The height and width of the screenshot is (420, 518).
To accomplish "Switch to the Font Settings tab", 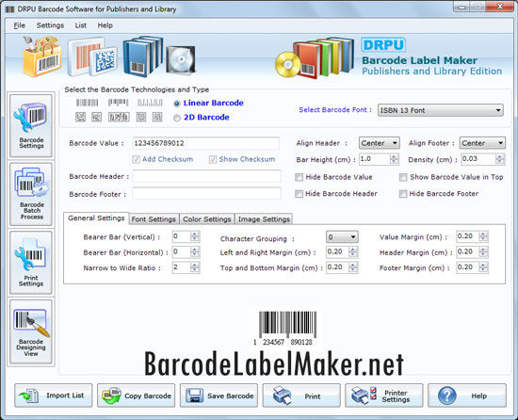I will coord(154,219).
